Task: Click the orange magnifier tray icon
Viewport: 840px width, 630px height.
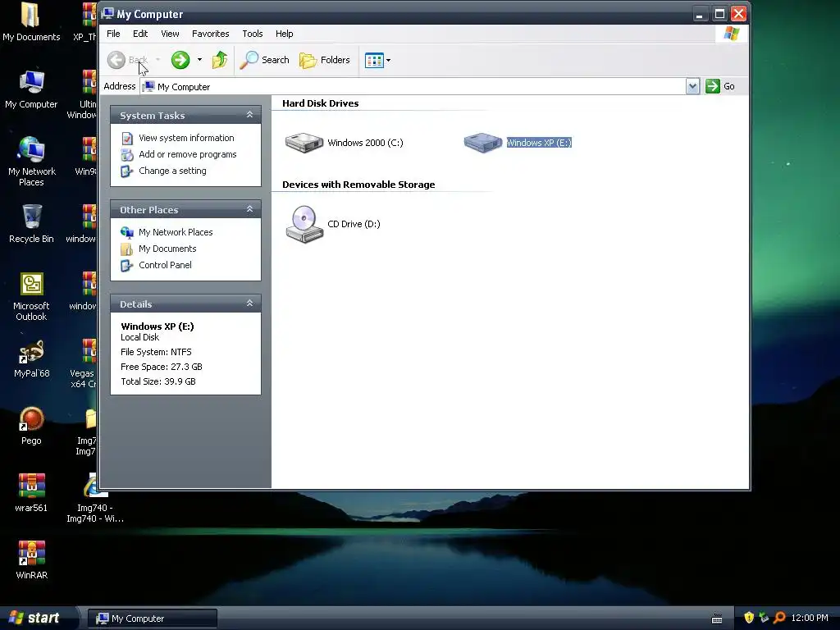Action: click(x=779, y=618)
